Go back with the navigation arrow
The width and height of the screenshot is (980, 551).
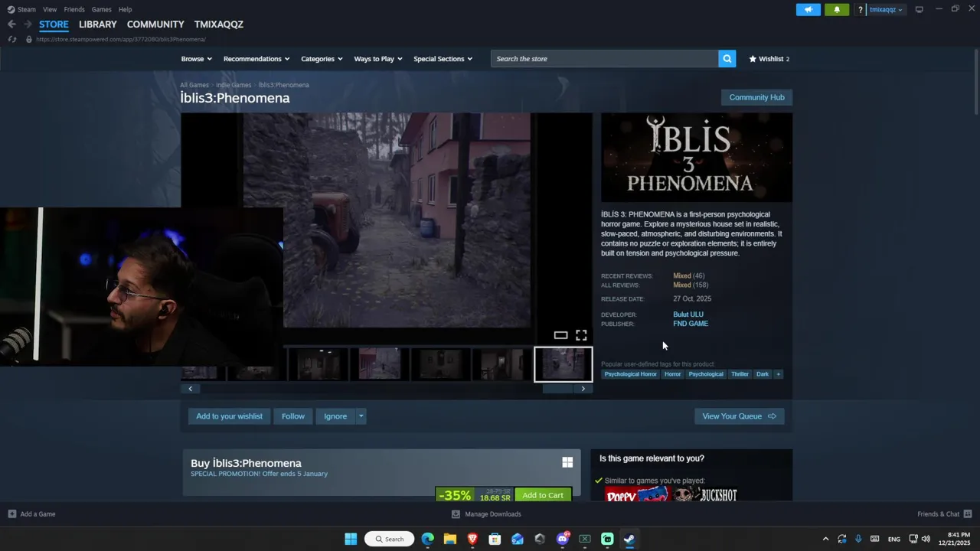[x=11, y=24]
